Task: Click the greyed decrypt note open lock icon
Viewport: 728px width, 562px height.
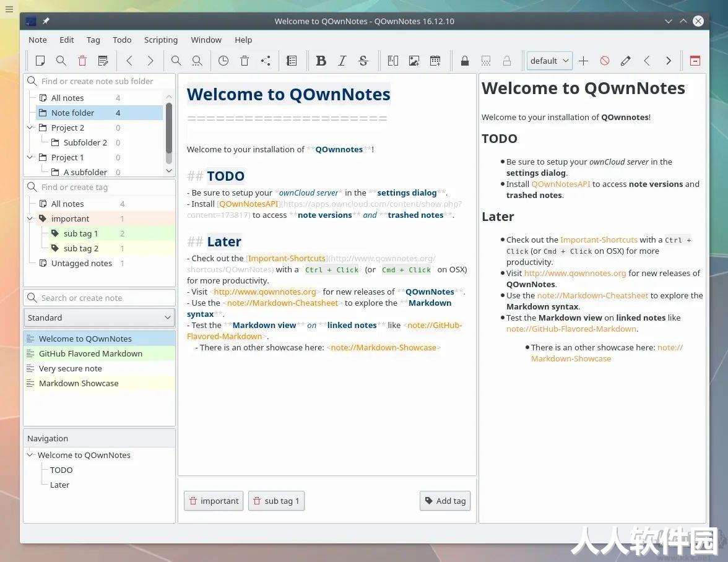Action: coord(507,61)
